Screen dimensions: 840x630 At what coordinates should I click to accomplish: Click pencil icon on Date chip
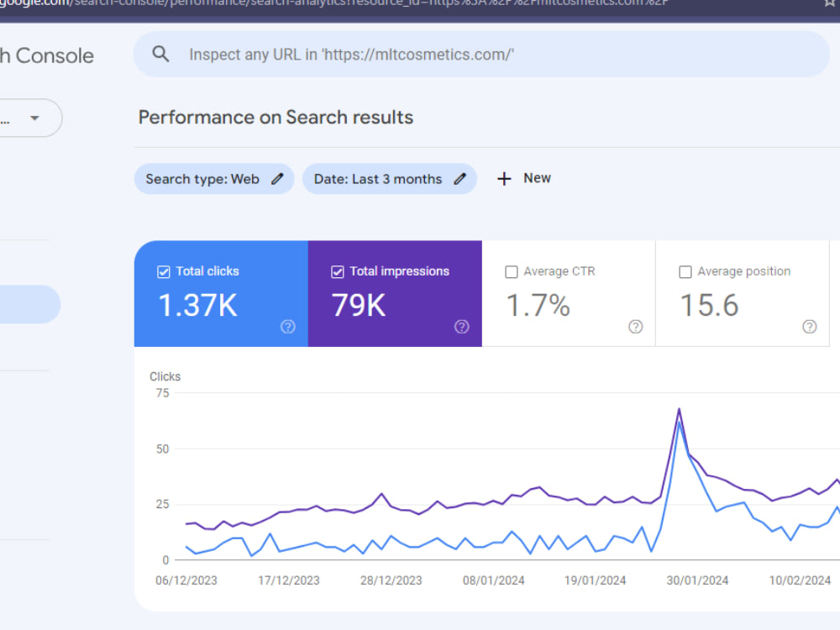(459, 179)
